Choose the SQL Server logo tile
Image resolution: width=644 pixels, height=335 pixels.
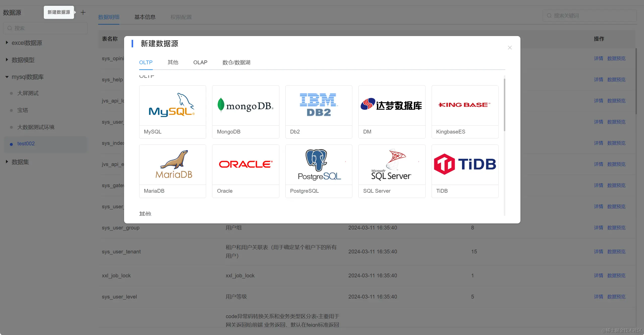point(392,165)
